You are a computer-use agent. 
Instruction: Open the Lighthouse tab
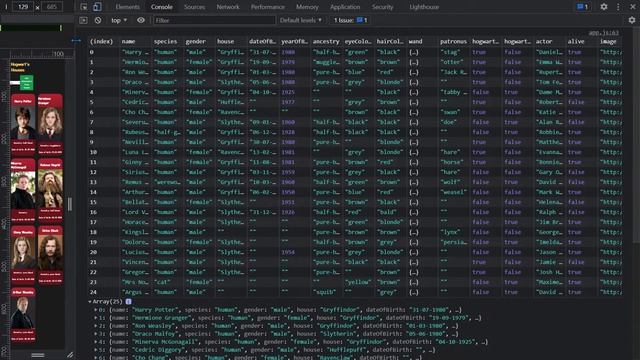(424, 7)
